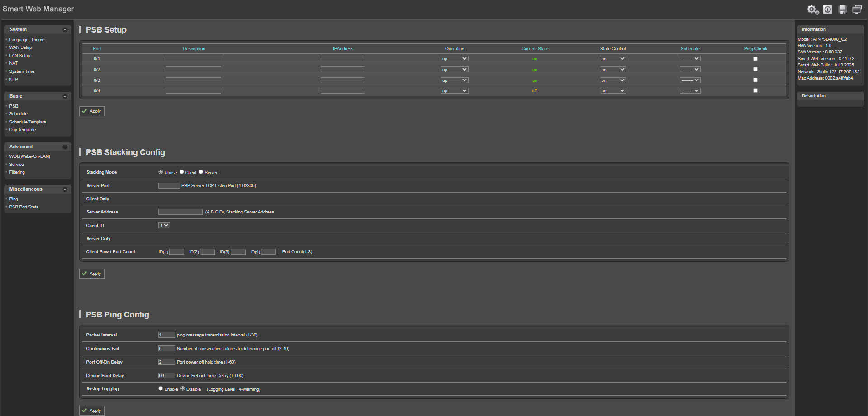The width and height of the screenshot is (868, 416).
Task: Click the power/reboot icon in header
Action: (827, 9)
